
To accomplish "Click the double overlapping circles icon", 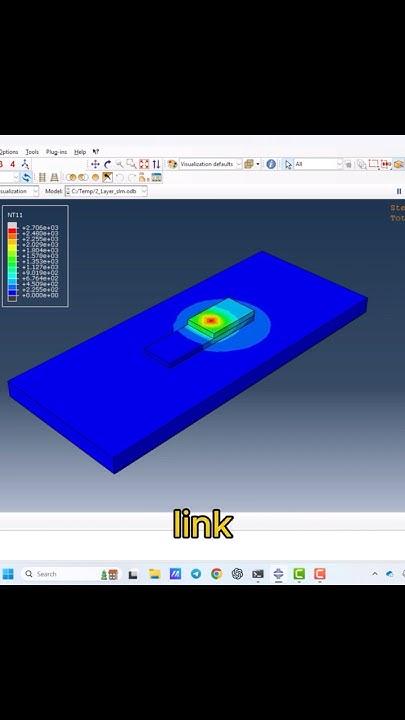I will point(71,177).
